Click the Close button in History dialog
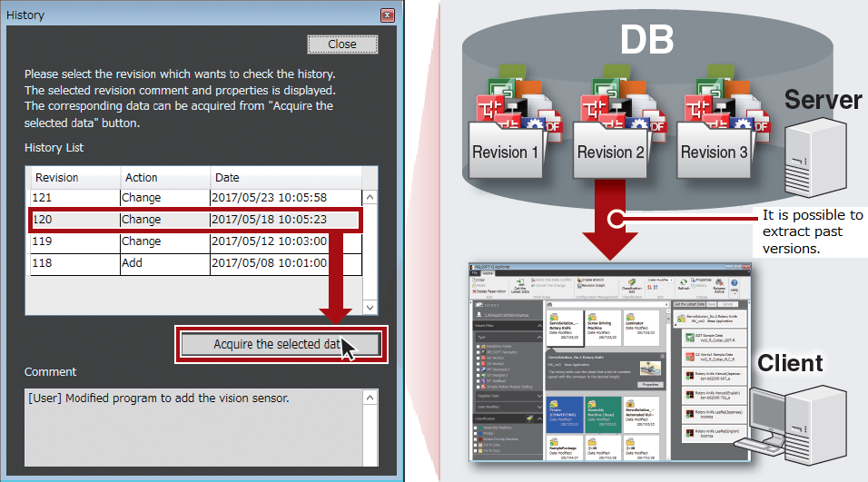 [342, 44]
